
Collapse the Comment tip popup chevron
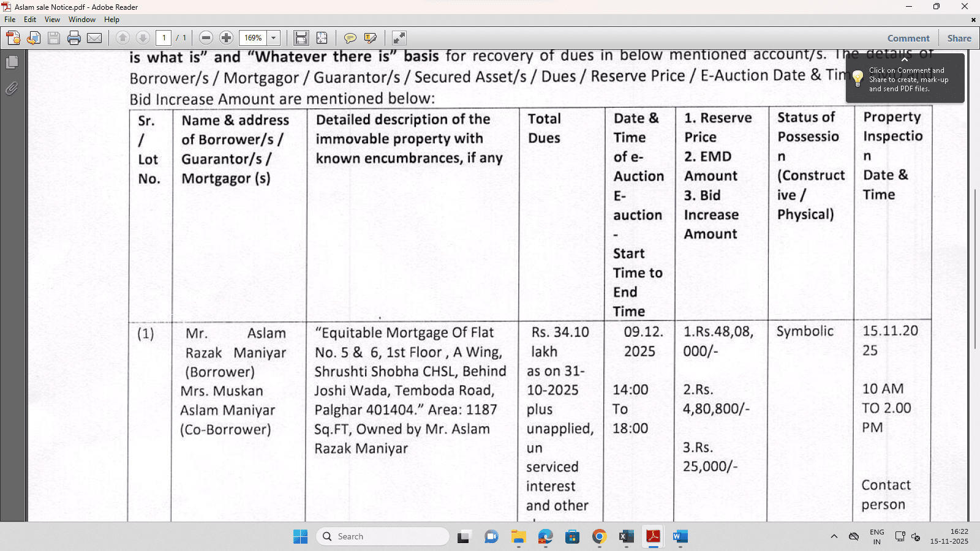pos(904,59)
